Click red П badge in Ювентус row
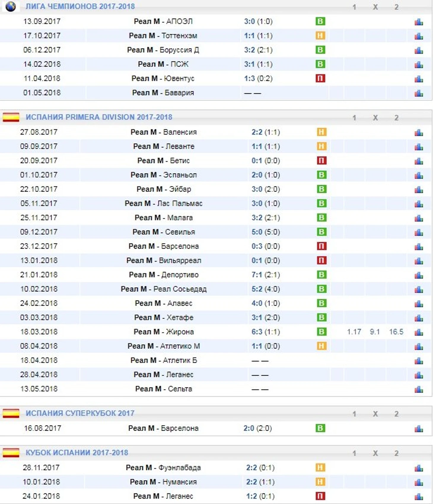433x504 pixels. click(x=320, y=78)
